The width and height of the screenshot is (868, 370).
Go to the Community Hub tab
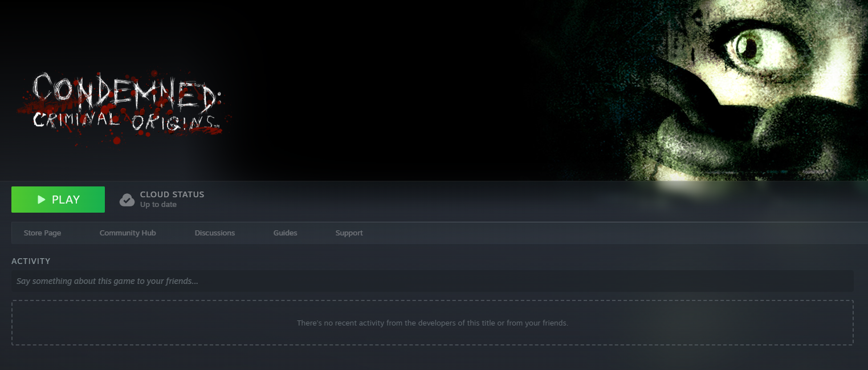[x=128, y=233]
